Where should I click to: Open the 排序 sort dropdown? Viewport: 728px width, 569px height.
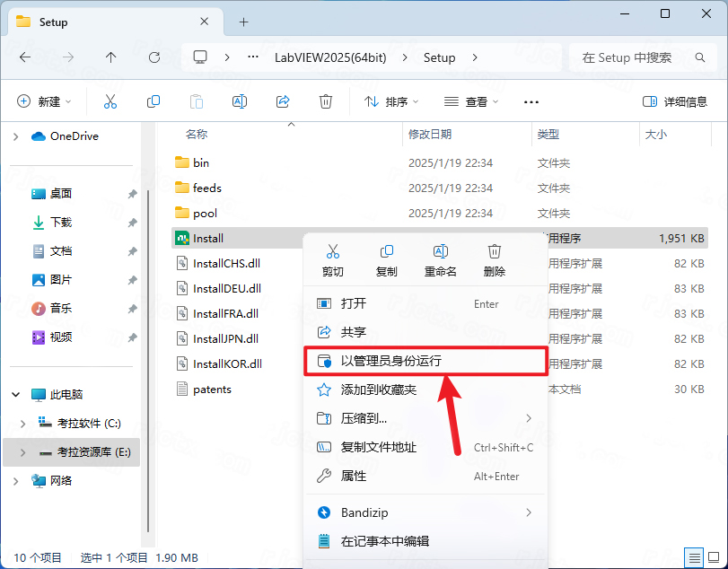(x=390, y=101)
